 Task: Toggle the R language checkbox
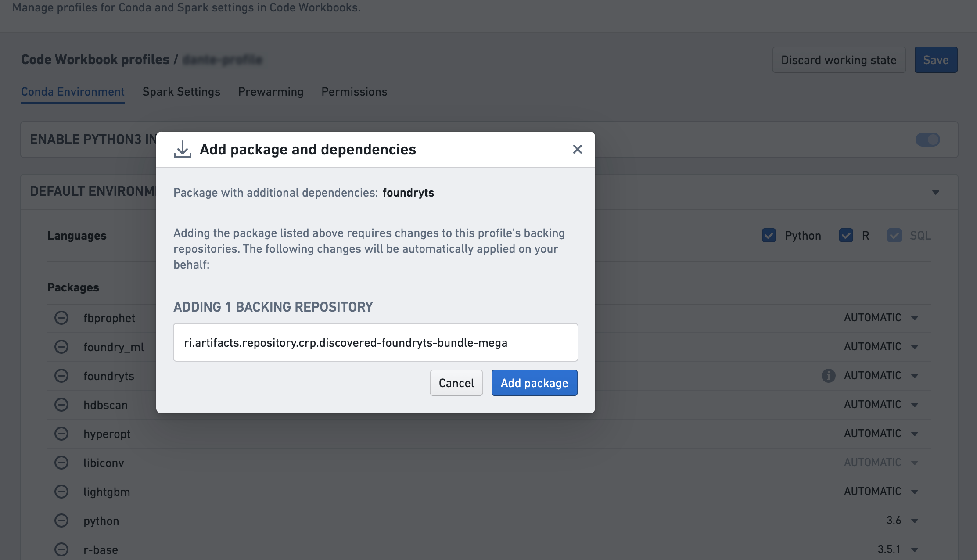click(x=846, y=235)
